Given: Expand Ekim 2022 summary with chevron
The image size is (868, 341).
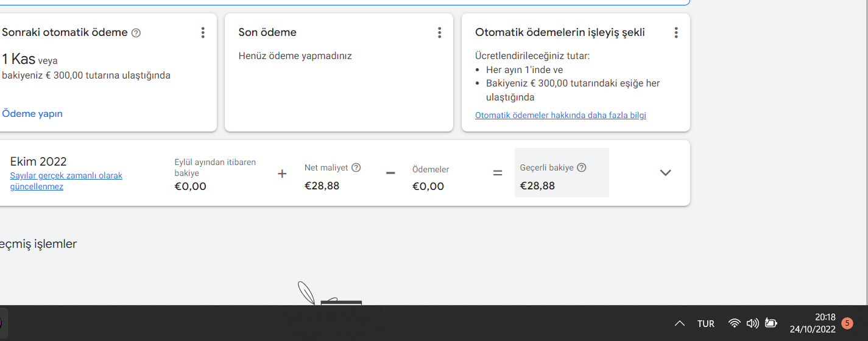Looking at the screenshot, I should click(665, 173).
